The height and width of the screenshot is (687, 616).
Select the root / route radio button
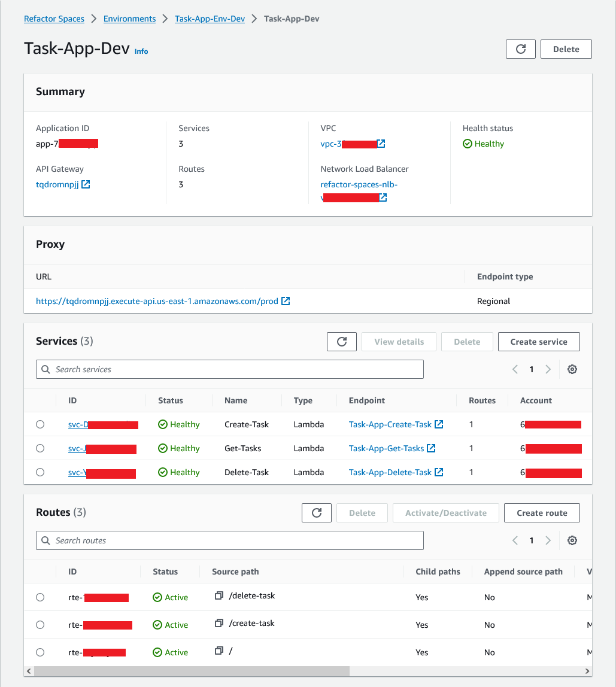(x=40, y=652)
